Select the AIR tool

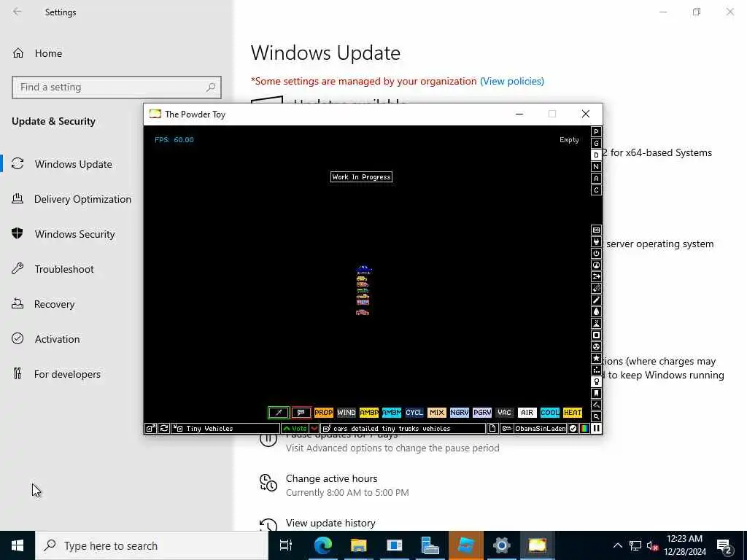coord(527,413)
